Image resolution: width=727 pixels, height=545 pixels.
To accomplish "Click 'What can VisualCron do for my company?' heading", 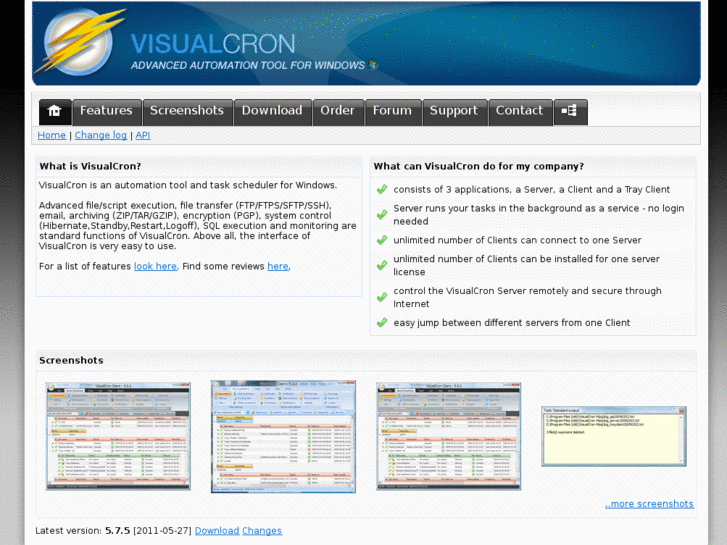I will [478, 166].
